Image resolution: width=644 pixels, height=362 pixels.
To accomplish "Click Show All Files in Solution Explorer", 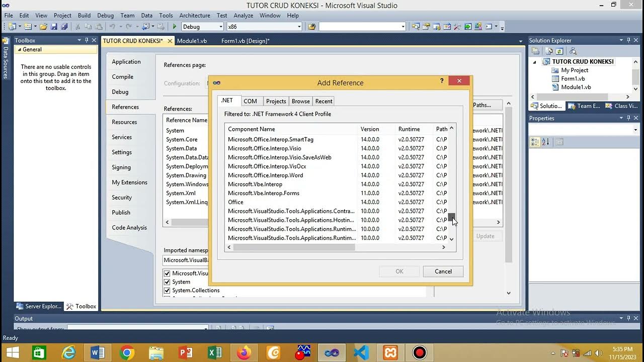I will point(549,51).
